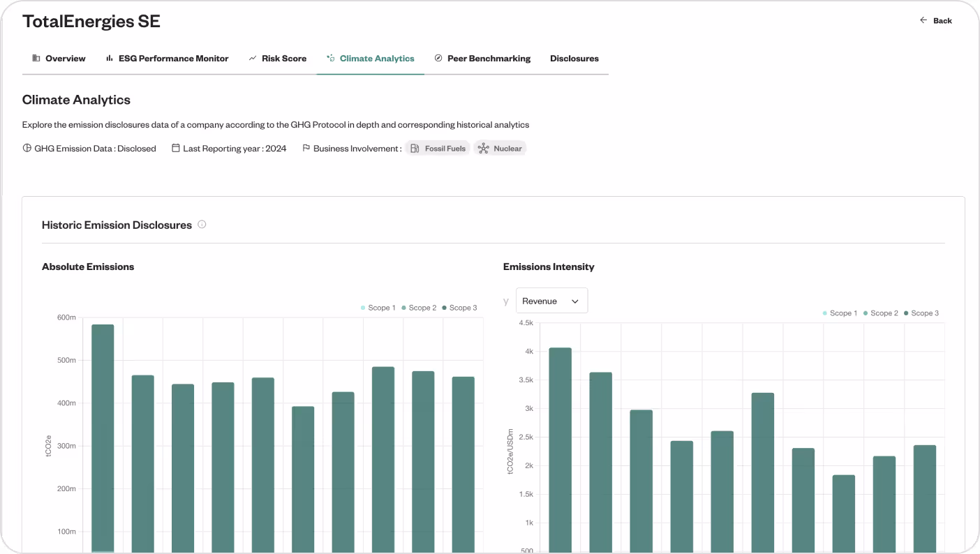Click the TotalEnergies SE company title
Viewport: 980px width, 554px height.
pos(91,21)
